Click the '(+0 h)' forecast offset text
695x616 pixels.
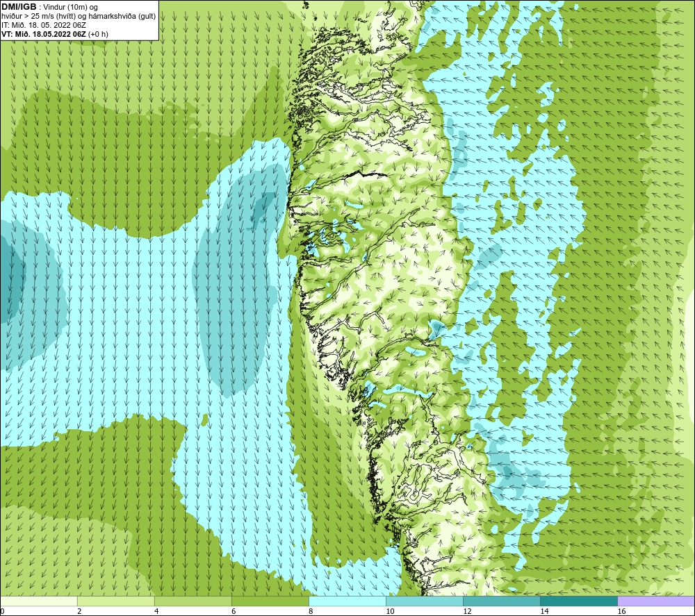tap(99, 34)
